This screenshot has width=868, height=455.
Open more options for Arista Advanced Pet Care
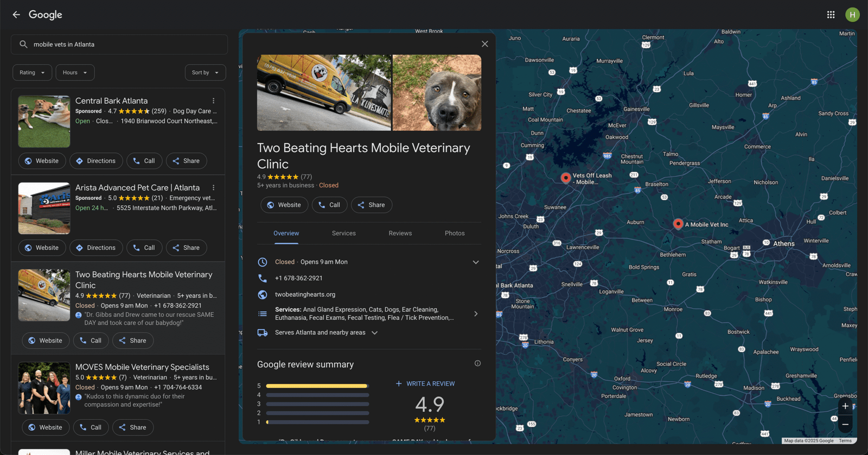coord(214,188)
